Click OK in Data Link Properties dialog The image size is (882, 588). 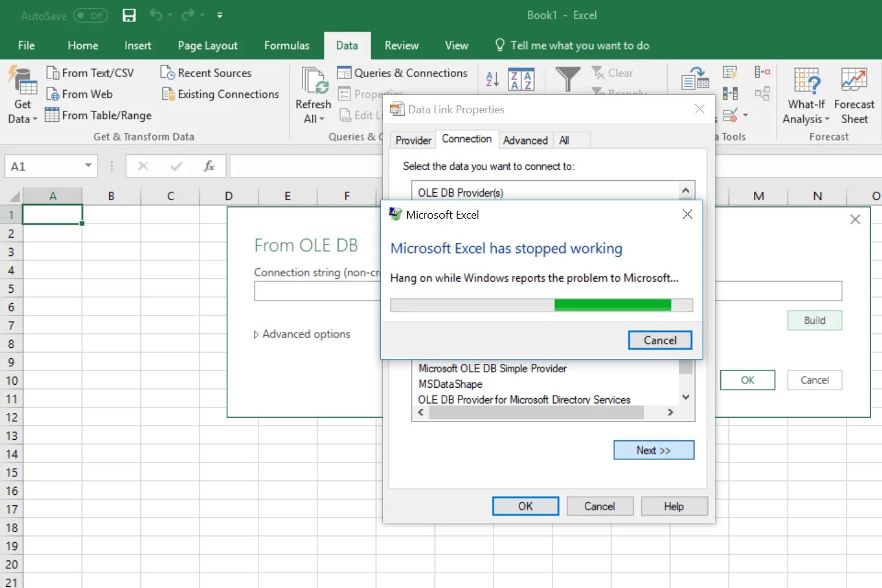pyautogui.click(x=526, y=506)
